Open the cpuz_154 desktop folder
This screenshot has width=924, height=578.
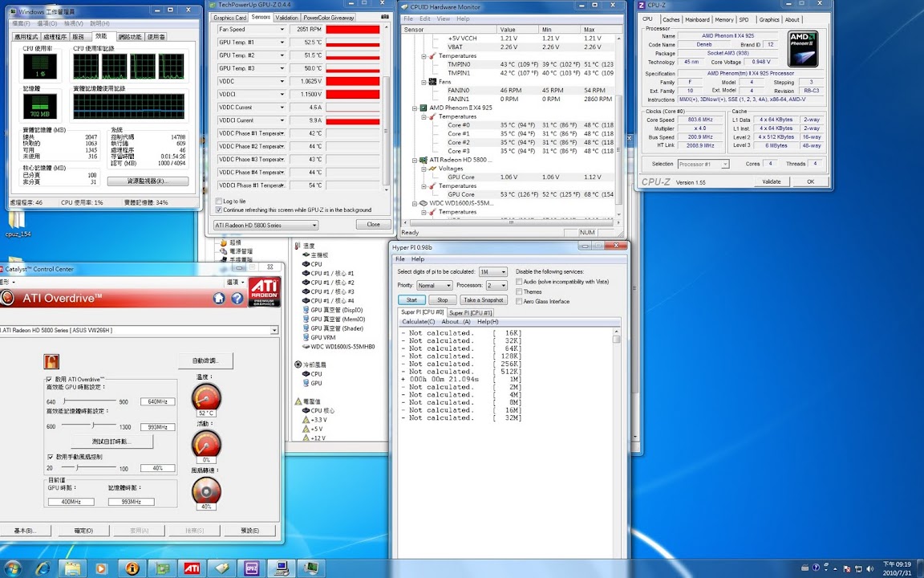point(17,224)
